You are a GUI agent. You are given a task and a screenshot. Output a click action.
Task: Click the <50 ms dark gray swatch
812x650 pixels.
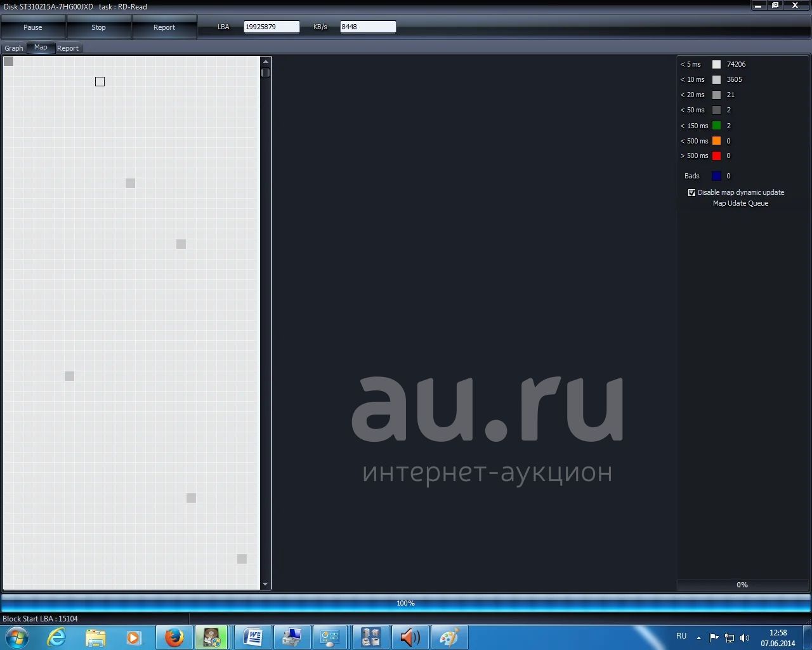pos(716,110)
